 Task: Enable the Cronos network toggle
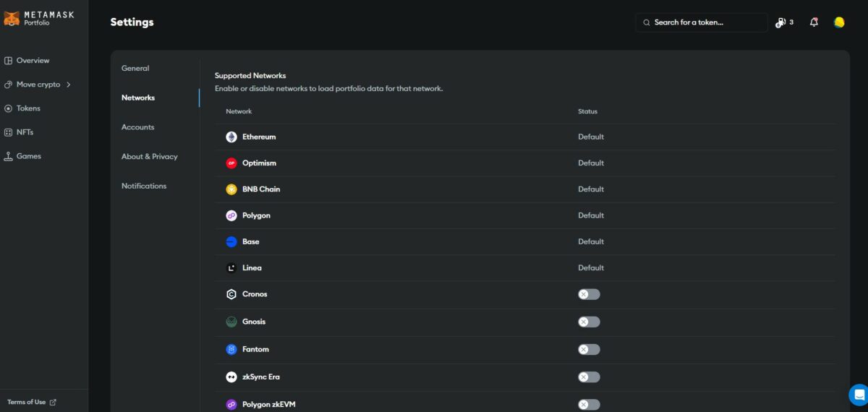coord(589,294)
